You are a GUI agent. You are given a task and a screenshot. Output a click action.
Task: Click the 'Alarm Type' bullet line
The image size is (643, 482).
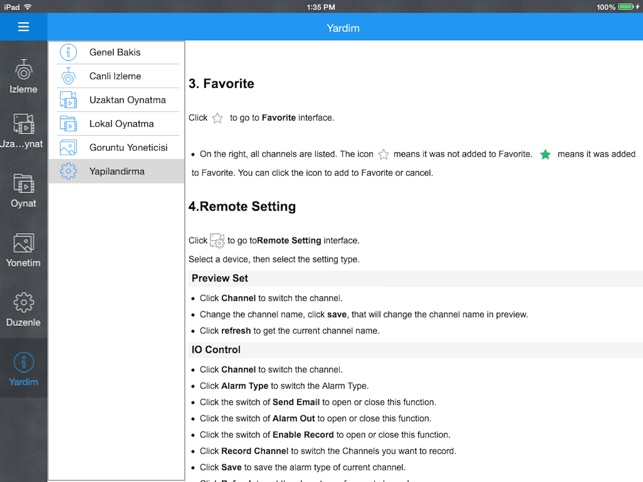(x=284, y=386)
